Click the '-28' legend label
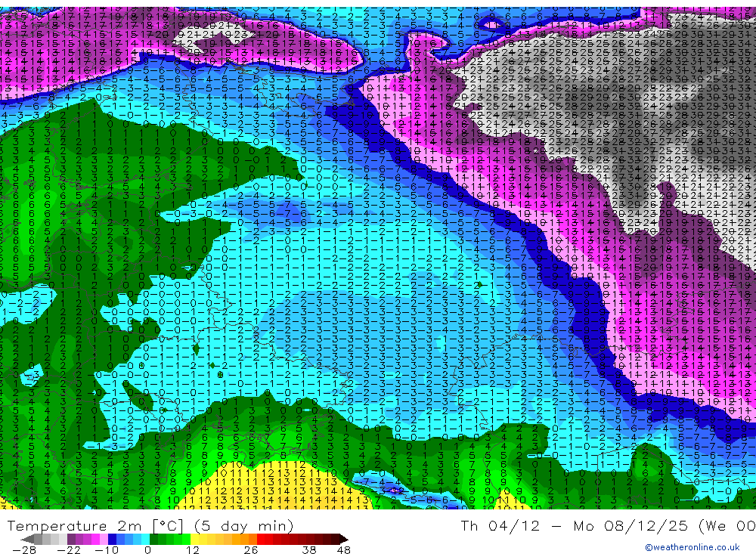The height and width of the screenshot is (554, 756). point(24,550)
